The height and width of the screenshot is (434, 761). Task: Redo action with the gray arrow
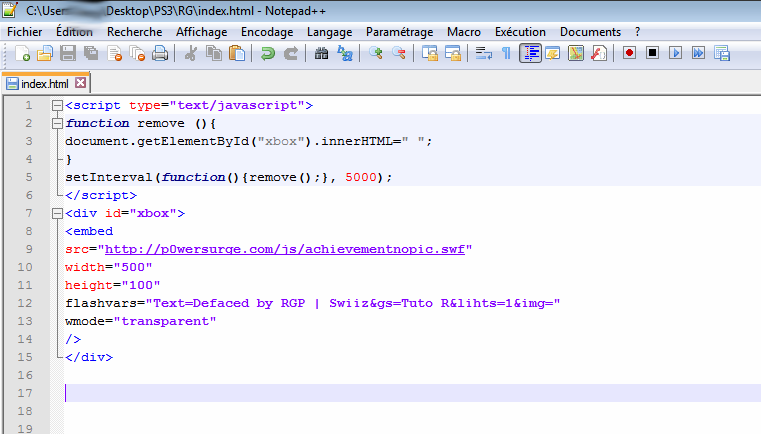(x=291, y=53)
